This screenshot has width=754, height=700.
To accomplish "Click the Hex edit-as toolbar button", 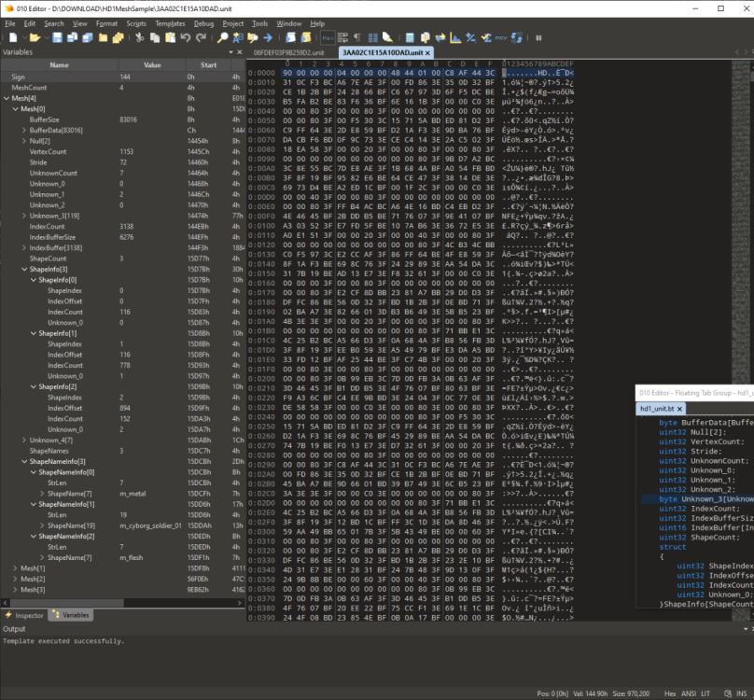I will [x=328, y=37].
